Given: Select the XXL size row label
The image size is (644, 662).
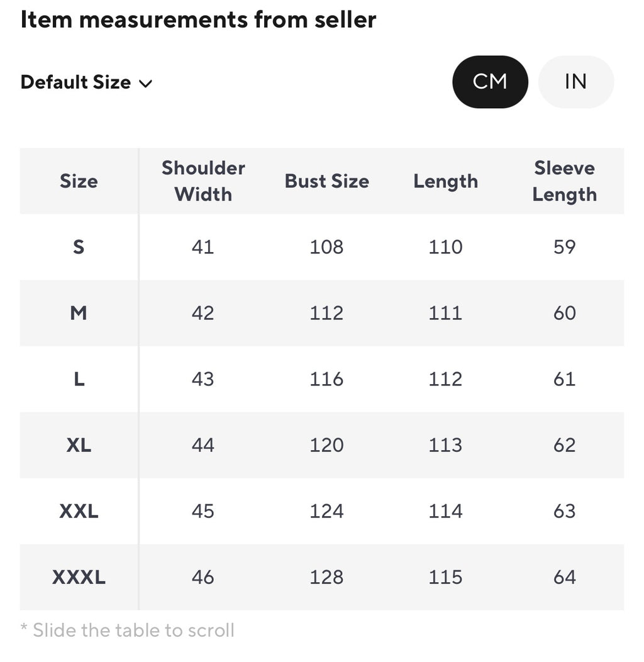Looking at the screenshot, I should pos(79,511).
